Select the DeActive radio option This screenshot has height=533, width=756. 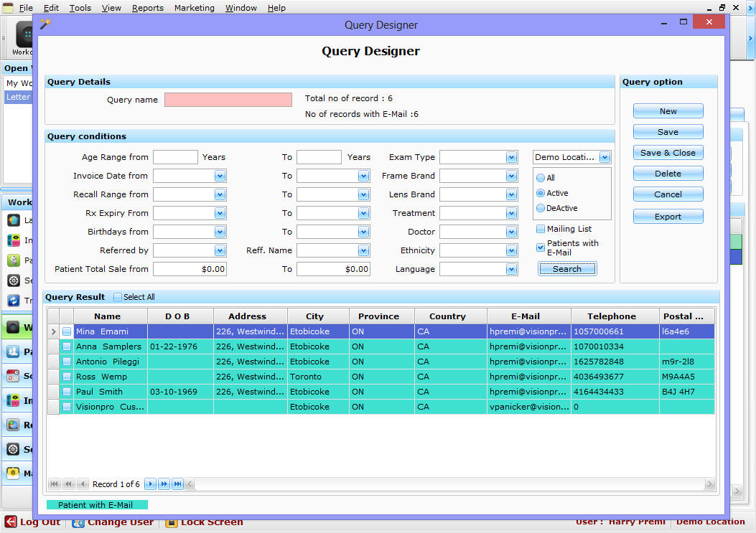pos(541,208)
